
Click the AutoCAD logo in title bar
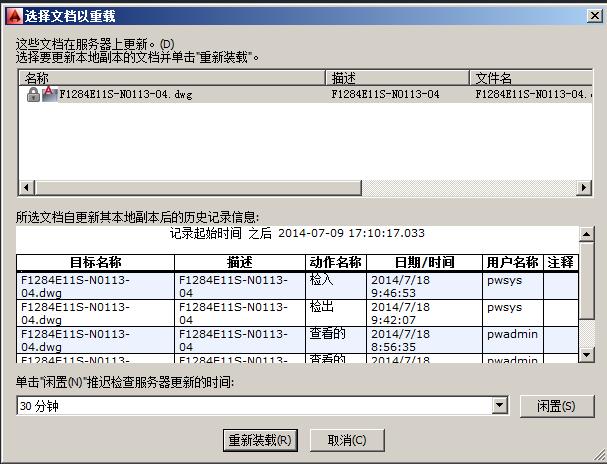[15, 16]
